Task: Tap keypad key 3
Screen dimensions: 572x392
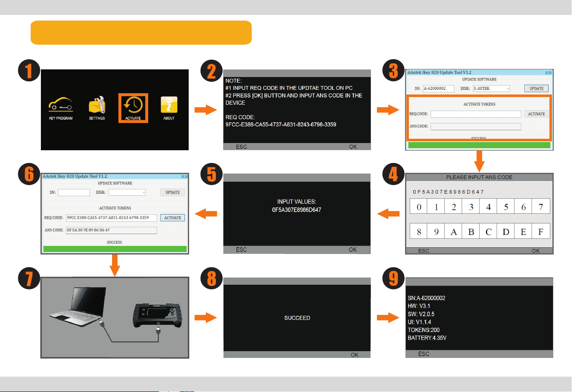Action: tap(471, 206)
